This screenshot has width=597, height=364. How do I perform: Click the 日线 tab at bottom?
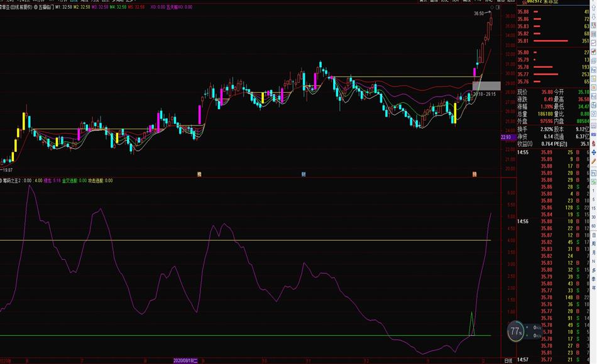pos(508,361)
